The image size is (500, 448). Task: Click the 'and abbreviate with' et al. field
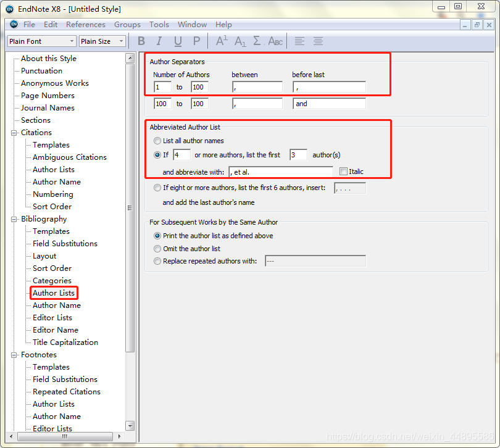281,172
